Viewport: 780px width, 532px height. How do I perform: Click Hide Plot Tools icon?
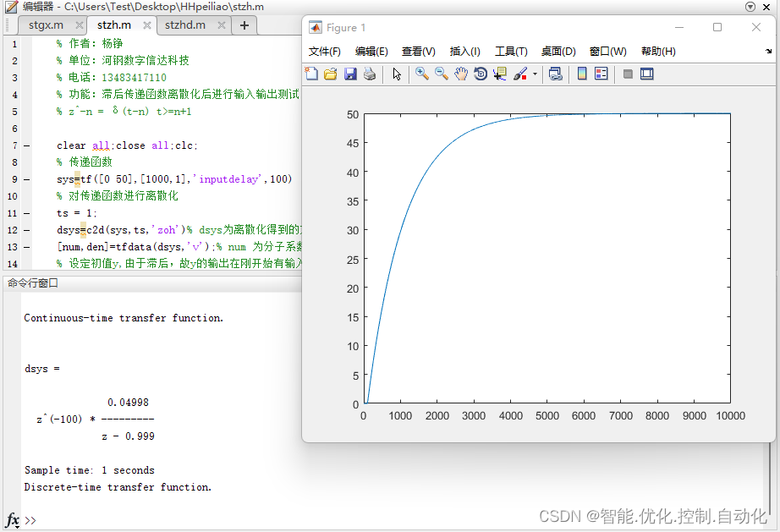(628, 74)
